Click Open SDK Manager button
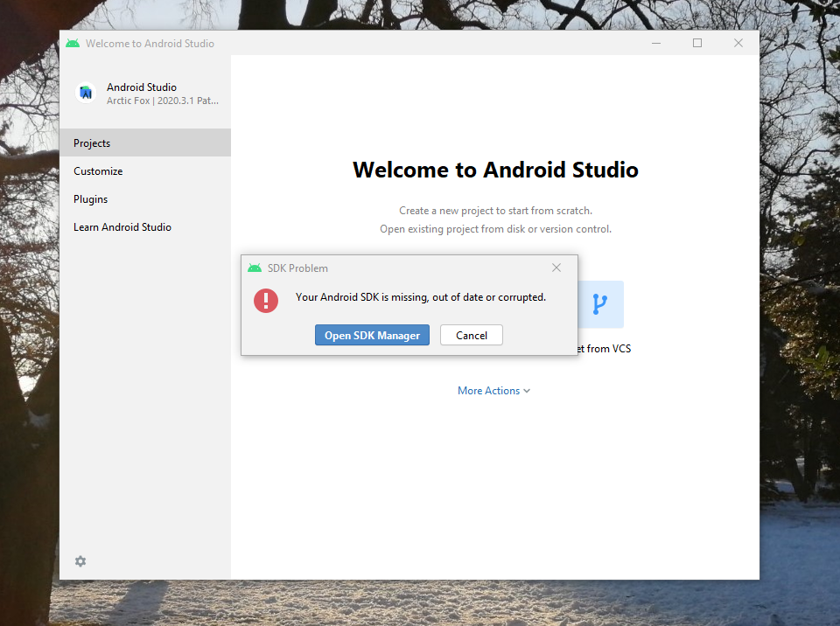This screenshot has height=626, width=840. point(373,335)
